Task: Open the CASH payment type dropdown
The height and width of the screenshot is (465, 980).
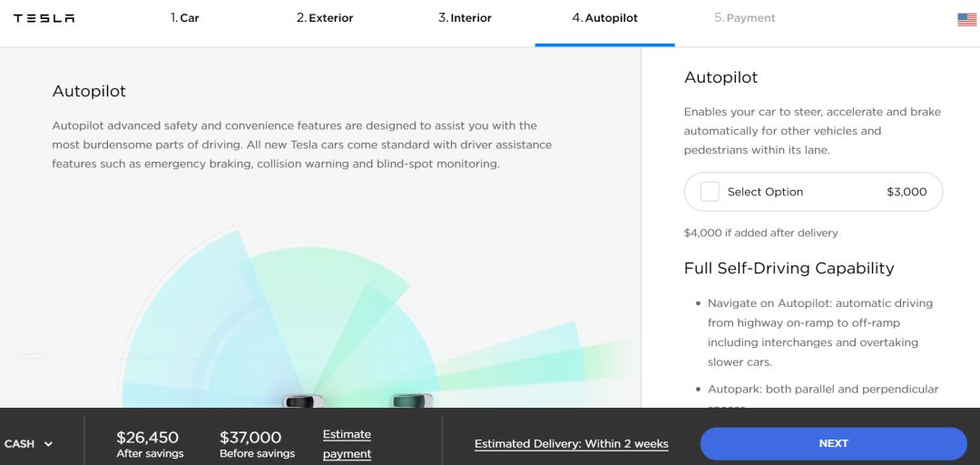Action: (x=29, y=444)
